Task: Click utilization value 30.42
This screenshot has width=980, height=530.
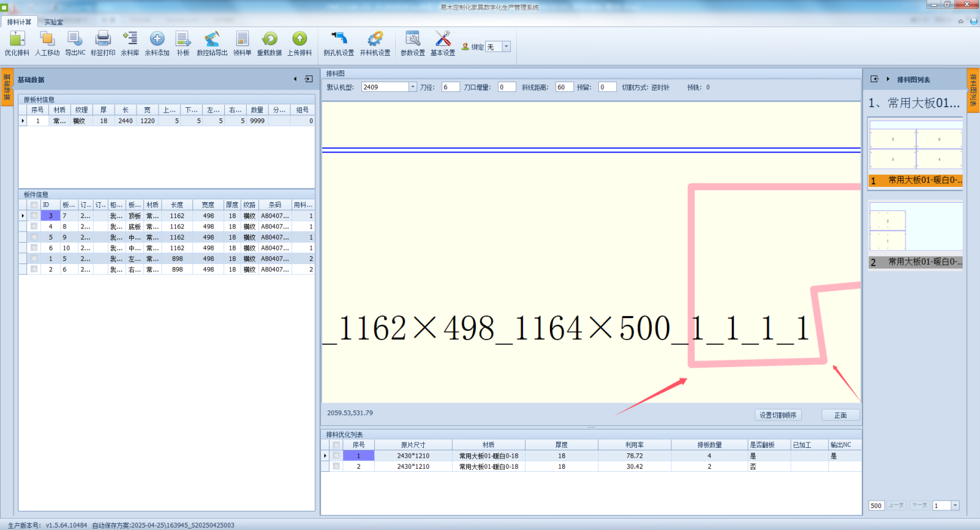Action: [635, 466]
